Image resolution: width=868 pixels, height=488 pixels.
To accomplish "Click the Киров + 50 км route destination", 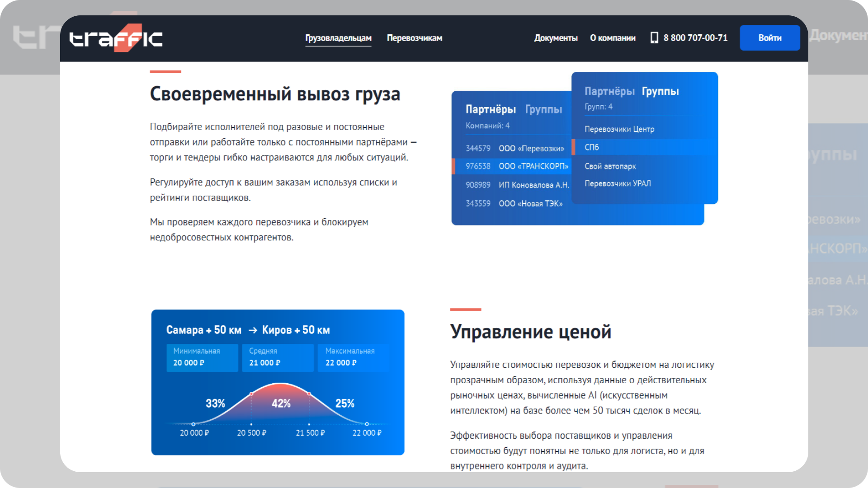I will (x=296, y=330).
